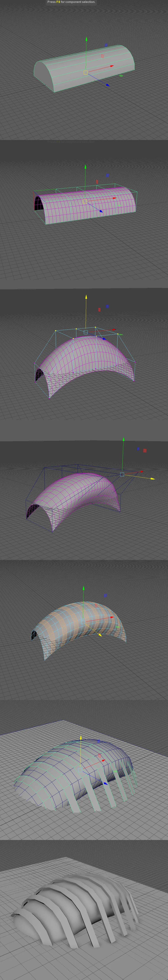Click the yellow center manipulator box on the smooth half-cylinder
This screenshot has height=980, width=168.
coord(85,72)
